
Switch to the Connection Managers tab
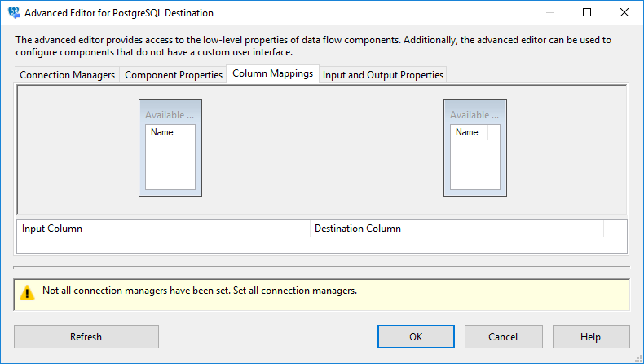[68, 75]
